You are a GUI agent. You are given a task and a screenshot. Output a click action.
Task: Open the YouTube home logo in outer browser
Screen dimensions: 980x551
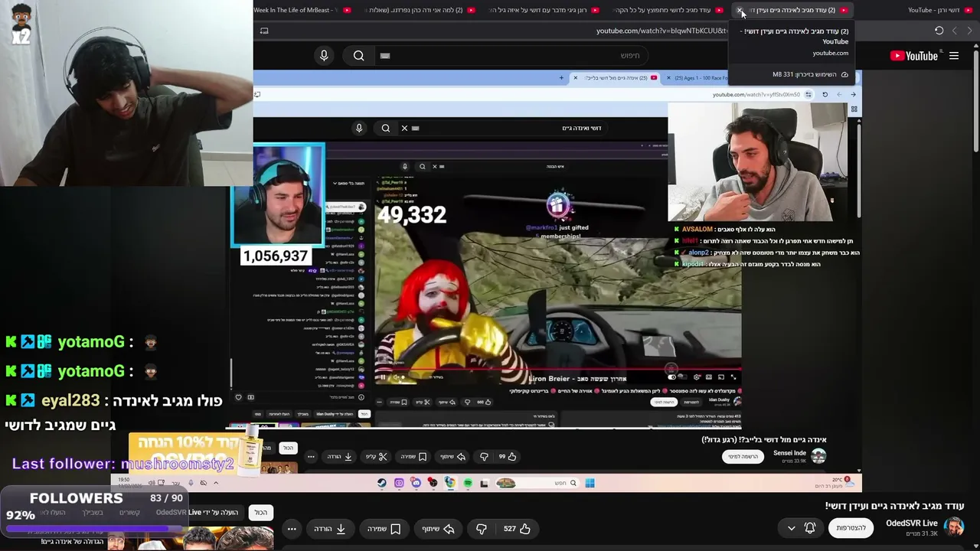[914, 56]
